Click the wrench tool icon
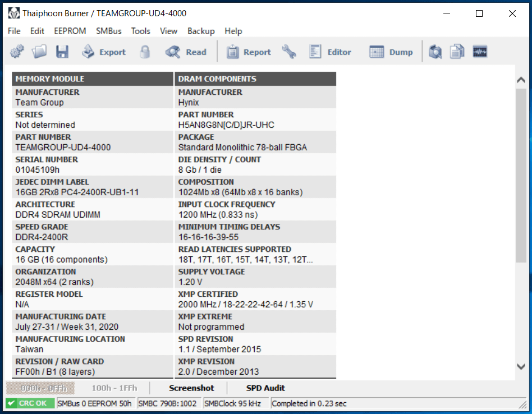Viewport: 532px width, 414px height. click(x=289, y=52)
